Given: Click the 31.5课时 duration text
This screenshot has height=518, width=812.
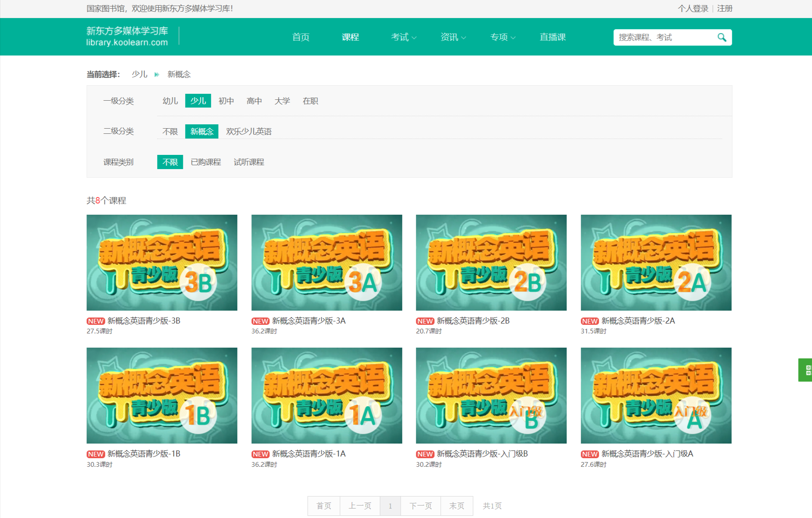Looking at the screenshot, I should 594,331.
